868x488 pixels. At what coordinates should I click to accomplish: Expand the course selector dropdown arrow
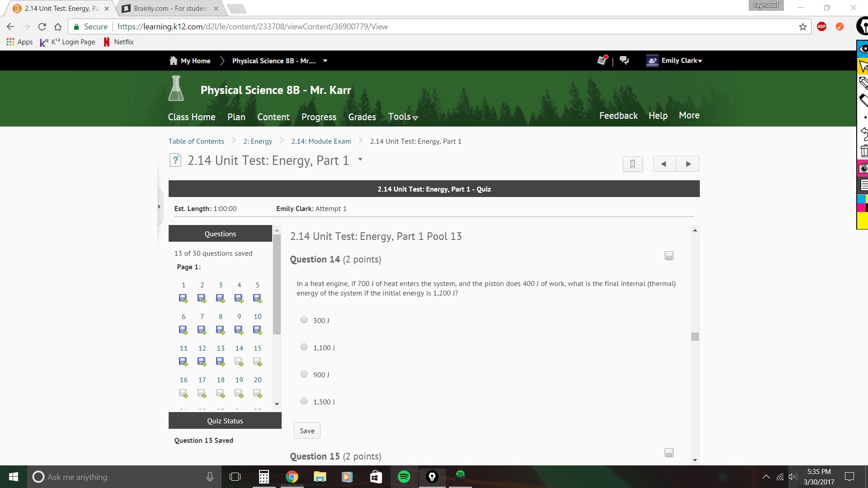pyautogui.click(x=325, y=61)
